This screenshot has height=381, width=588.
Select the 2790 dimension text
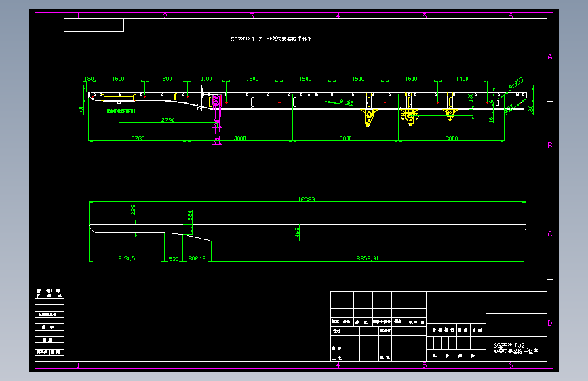(x=168, y=120)
